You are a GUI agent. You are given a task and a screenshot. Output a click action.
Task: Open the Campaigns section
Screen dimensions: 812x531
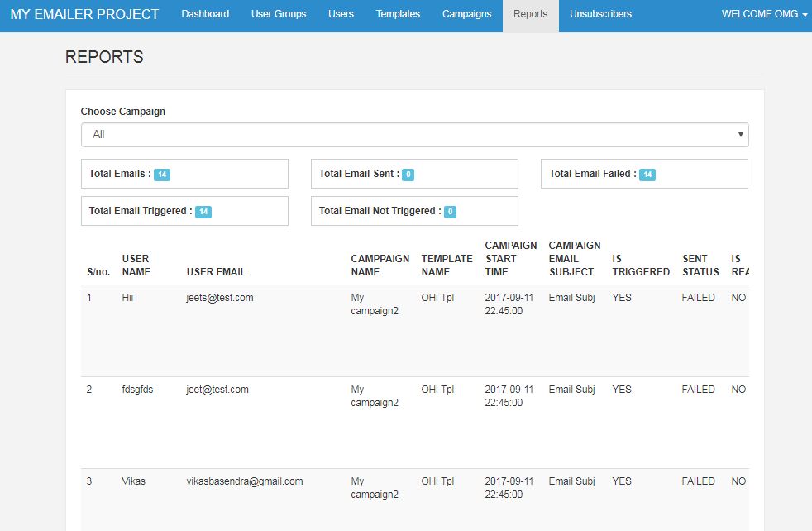(x=466, y=14)
